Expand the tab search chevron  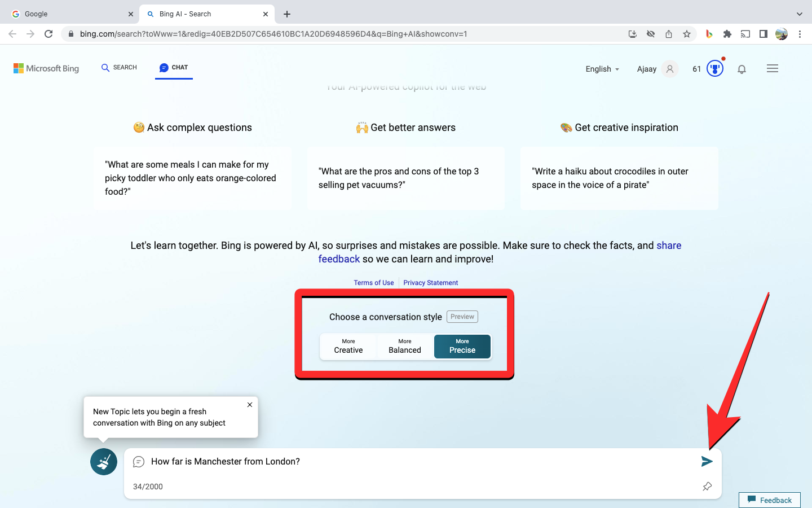(799, 14)
